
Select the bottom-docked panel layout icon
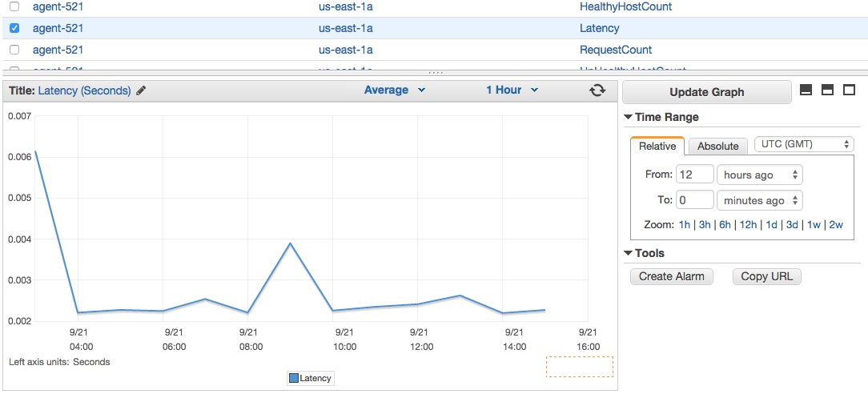coord(806,90)
